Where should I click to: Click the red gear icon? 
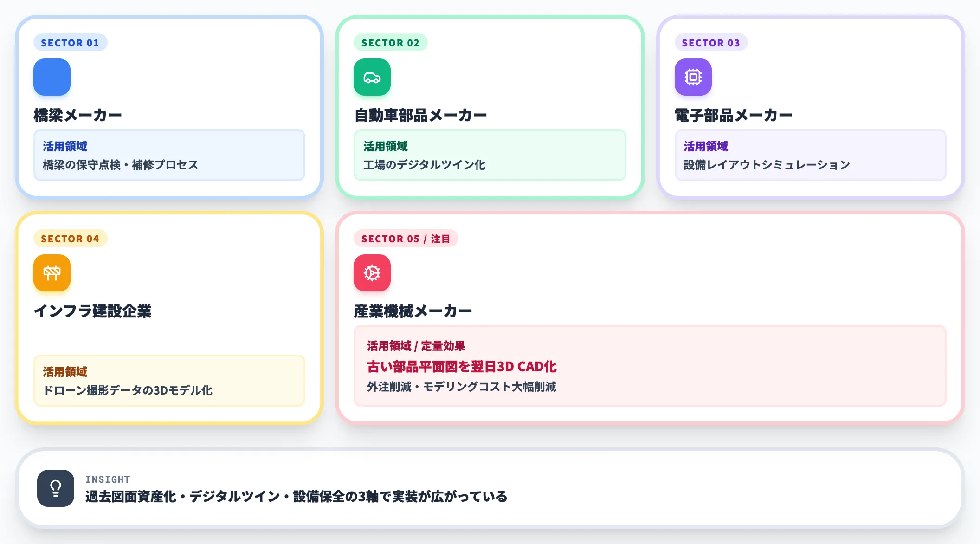pos(372,273)
